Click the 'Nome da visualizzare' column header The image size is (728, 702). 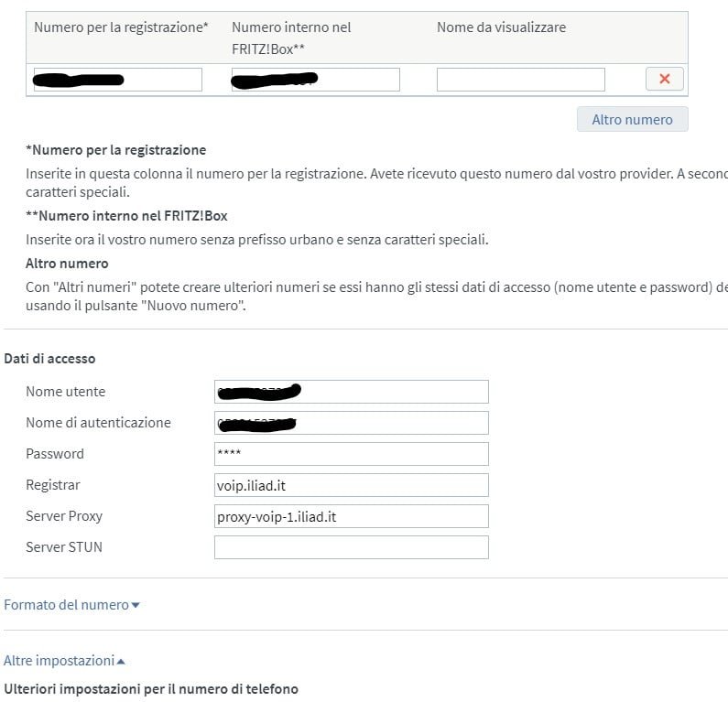[501, 27]
